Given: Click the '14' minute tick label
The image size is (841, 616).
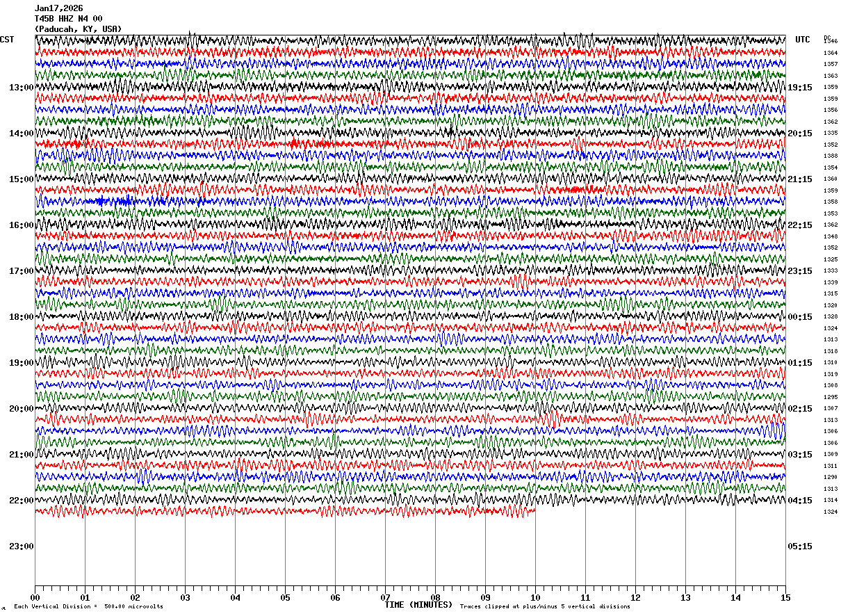Looking at the screenshot, I should 736,597.
